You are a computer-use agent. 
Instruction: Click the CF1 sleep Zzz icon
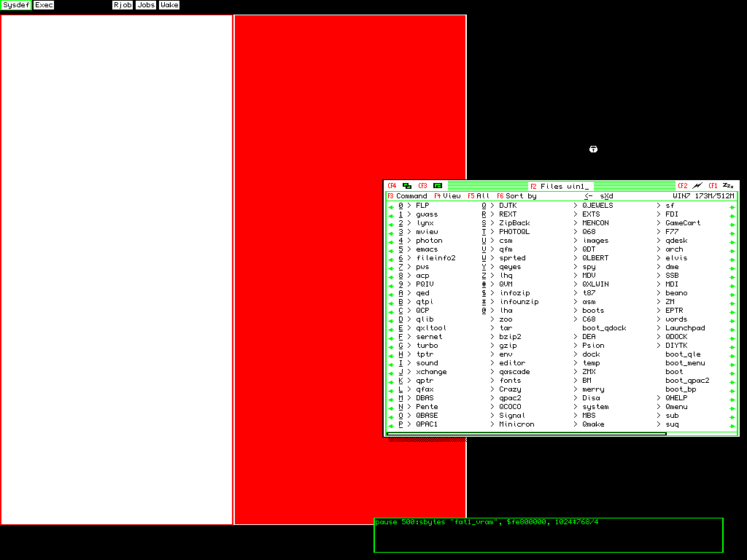[x=727, y=186]
